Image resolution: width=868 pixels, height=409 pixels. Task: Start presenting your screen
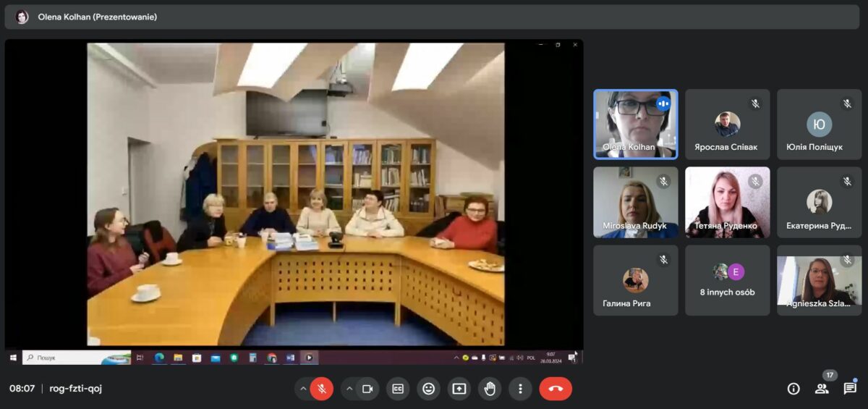[x=459, y=389]
